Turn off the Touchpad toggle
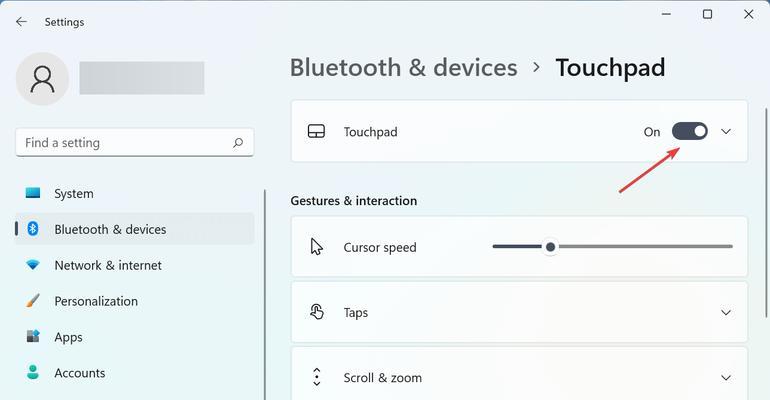 coord(689,132)
